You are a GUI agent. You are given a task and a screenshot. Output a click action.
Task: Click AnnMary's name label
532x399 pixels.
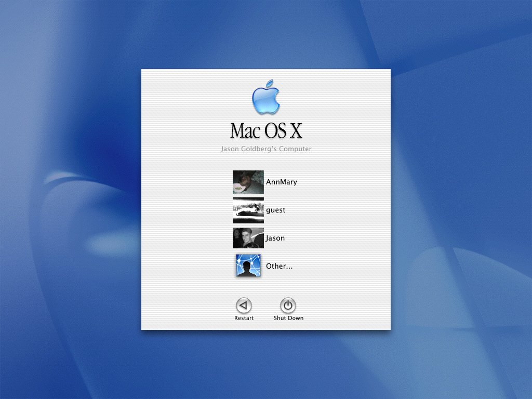[x=281, y=182]
